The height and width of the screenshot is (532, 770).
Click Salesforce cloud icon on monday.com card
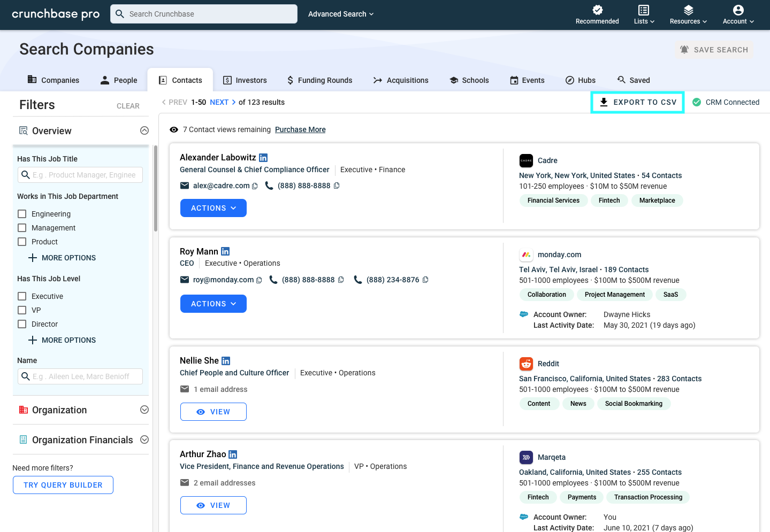click(524, 314)
